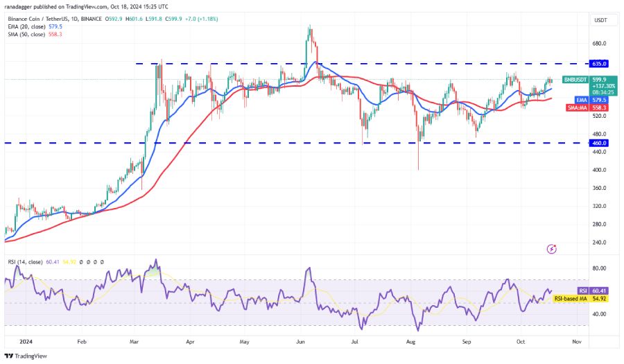The width and height of the screenshot is (624, 364).
Task: Click the 240.0 price axis label
Action: tap(599, 242)
